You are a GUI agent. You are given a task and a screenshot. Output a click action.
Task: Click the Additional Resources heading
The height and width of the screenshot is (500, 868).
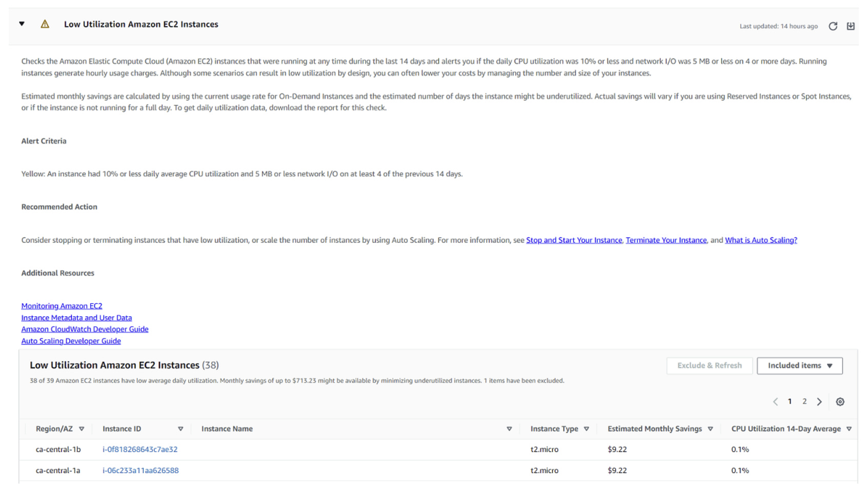(57, 273)
